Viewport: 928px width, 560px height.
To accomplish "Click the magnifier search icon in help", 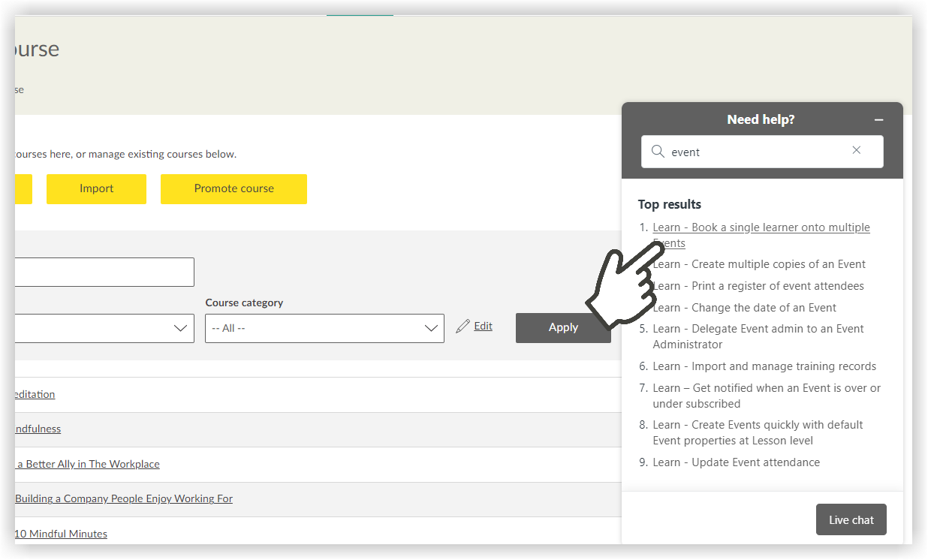I will (658, 152).
